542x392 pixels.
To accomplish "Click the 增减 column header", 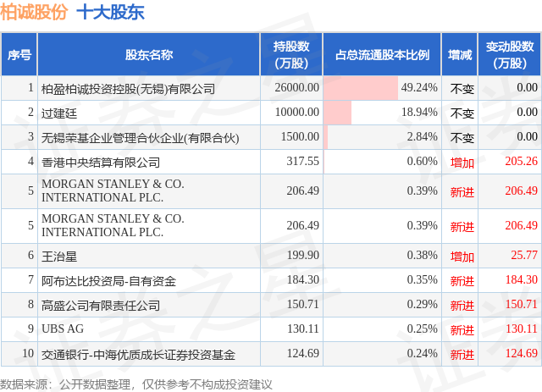I will [x=459, y=55].
